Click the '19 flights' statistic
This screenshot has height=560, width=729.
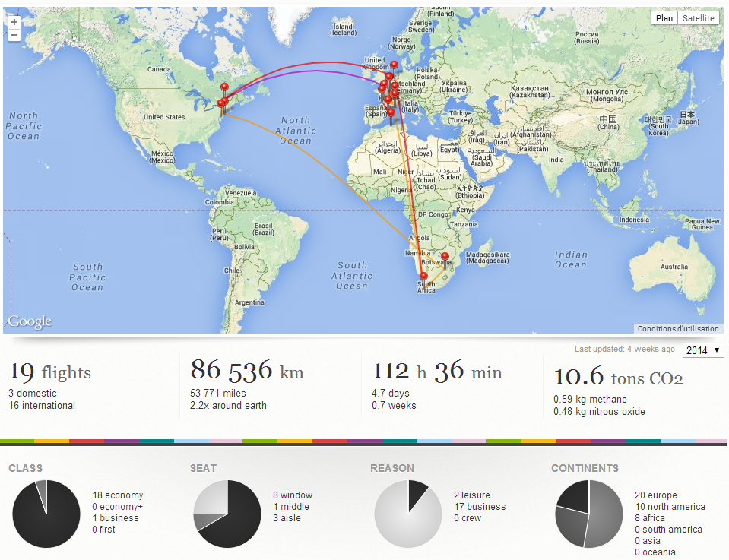(49, 372)
